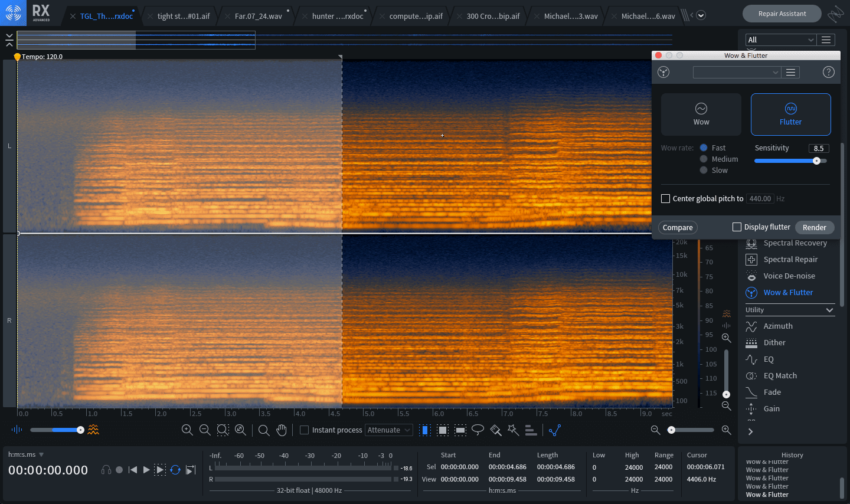This screenshot has height=504, width=850.
Task: Switch to the TGL_Th....rxdoc tab
Action: click(x=106, y=16)
